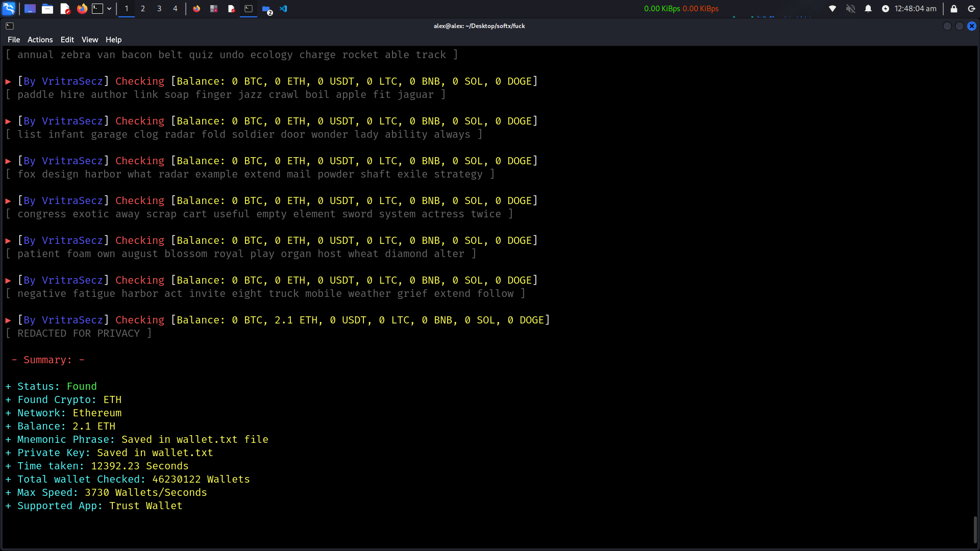Switch to workspace 2
980x551 pixels.
click(143, 9)
